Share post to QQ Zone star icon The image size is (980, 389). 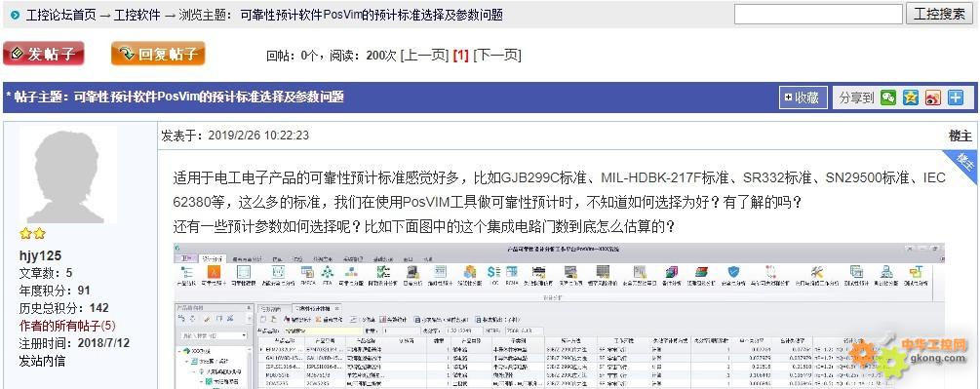click(x=910, y=97)
